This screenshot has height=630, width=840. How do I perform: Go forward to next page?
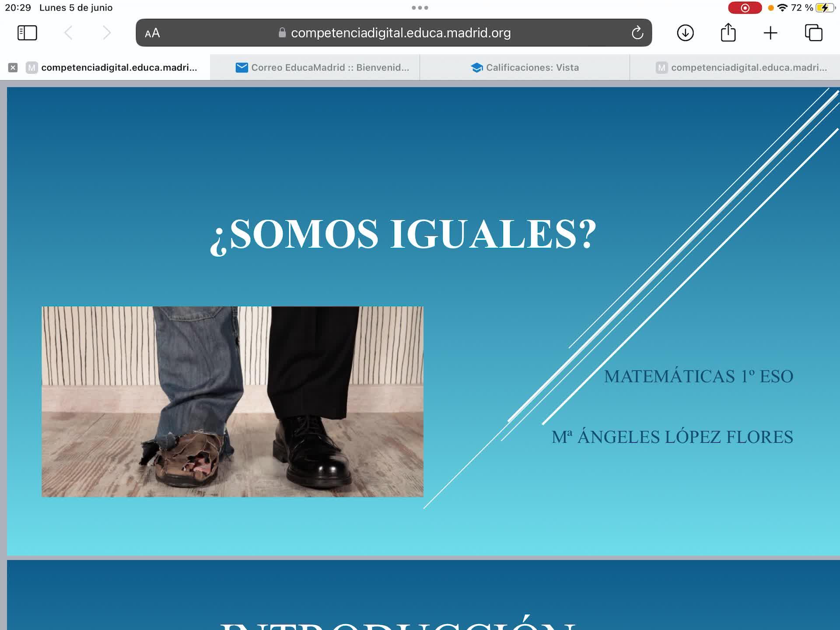point(106,33)
